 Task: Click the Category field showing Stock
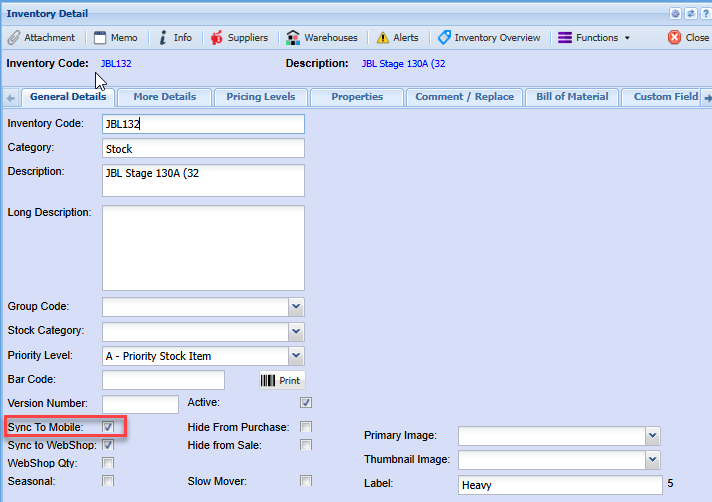[203, 148]
